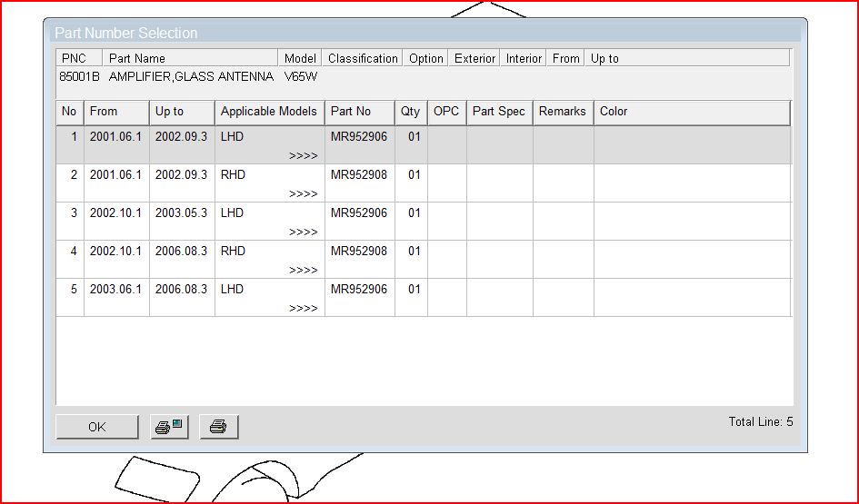859x504 pixels.
Task: Click the Applicable Models column header
Action: click(269, 112)
